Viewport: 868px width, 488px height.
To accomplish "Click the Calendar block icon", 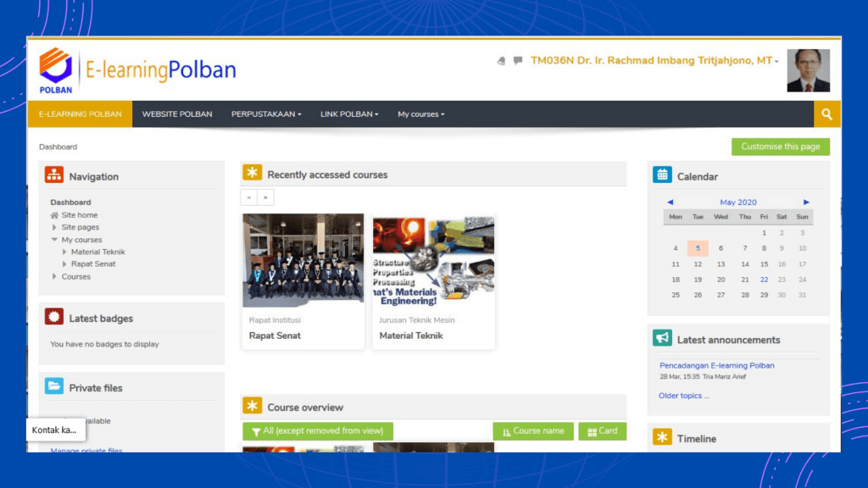I will 662,175.
